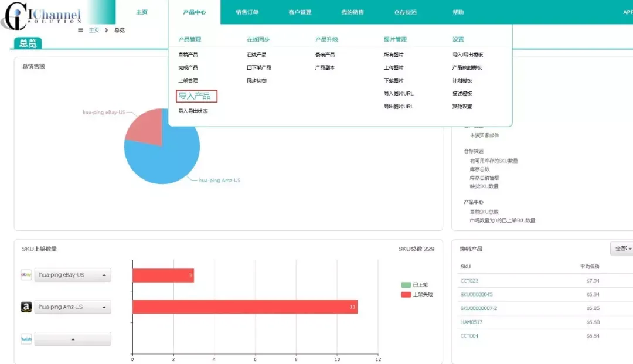This screenshot has height=364, width=633.
Task: Click the 图片管理 menu column heading
Action: [x=395, y=39]
